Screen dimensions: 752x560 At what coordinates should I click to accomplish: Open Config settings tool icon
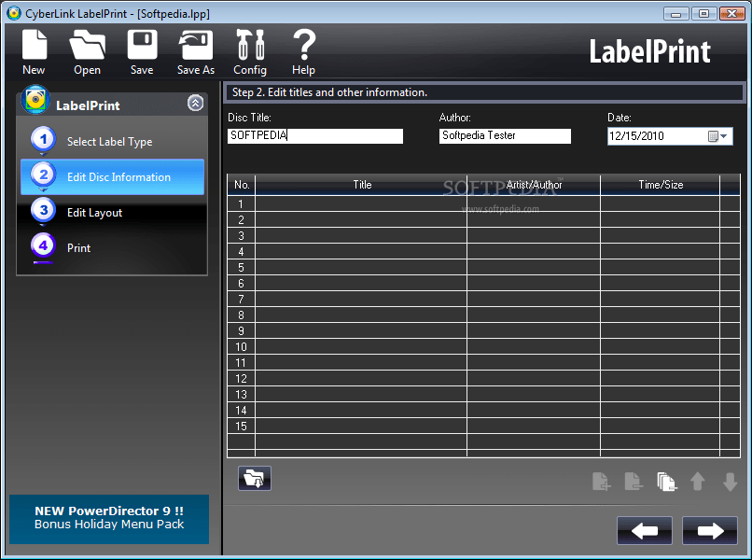click(250, 45)
